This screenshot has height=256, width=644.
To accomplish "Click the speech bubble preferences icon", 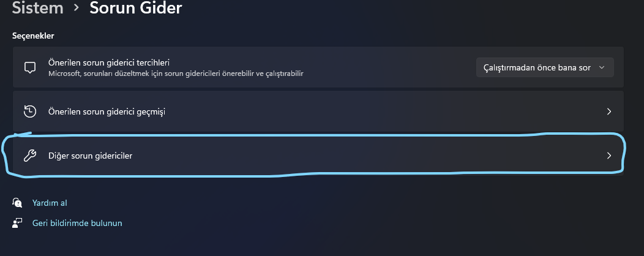I will coord(30,67).
